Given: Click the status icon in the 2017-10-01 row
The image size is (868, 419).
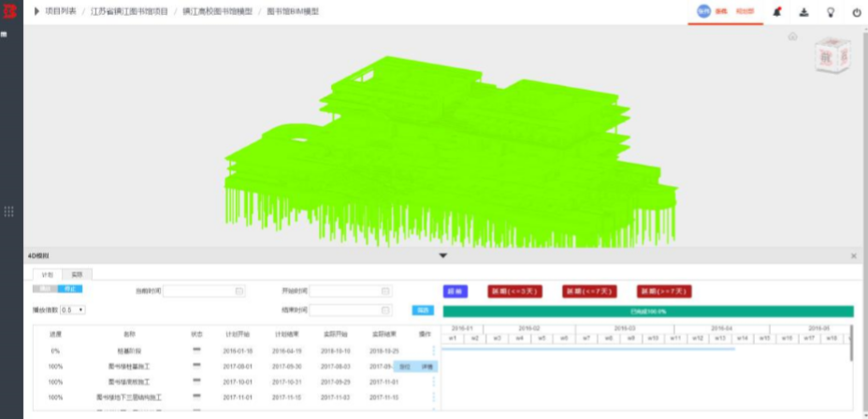Looking at the screenshot, I should (196, 381).
